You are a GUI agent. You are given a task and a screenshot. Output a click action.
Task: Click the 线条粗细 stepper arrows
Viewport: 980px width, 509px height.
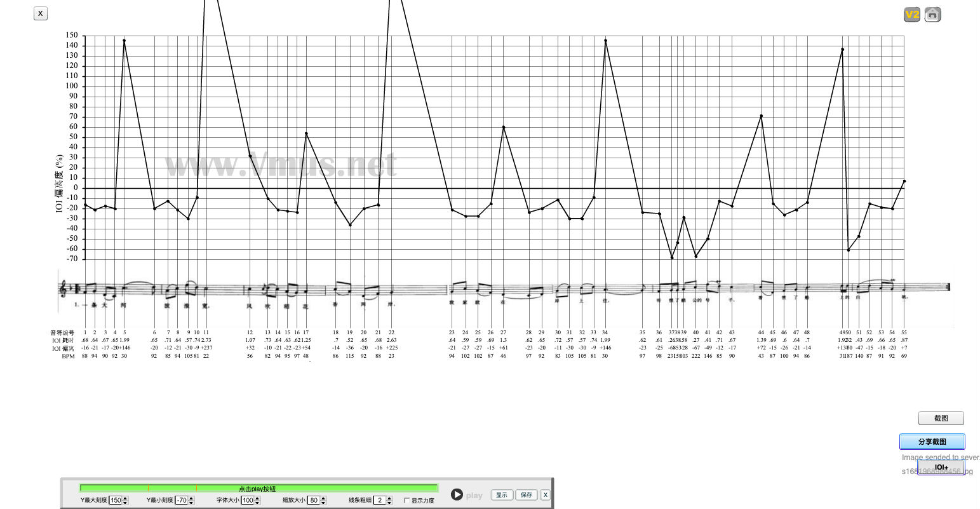pos(389,501)
